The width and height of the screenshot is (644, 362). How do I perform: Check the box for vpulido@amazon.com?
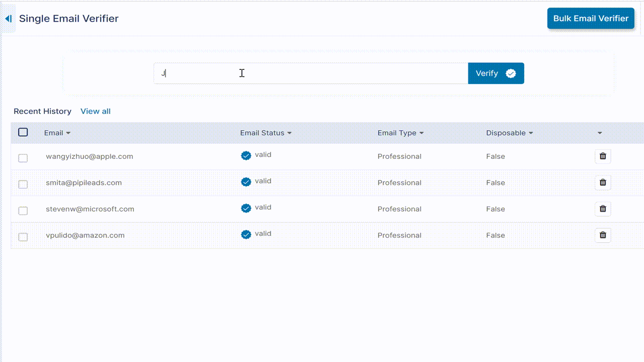click(23, 237)
